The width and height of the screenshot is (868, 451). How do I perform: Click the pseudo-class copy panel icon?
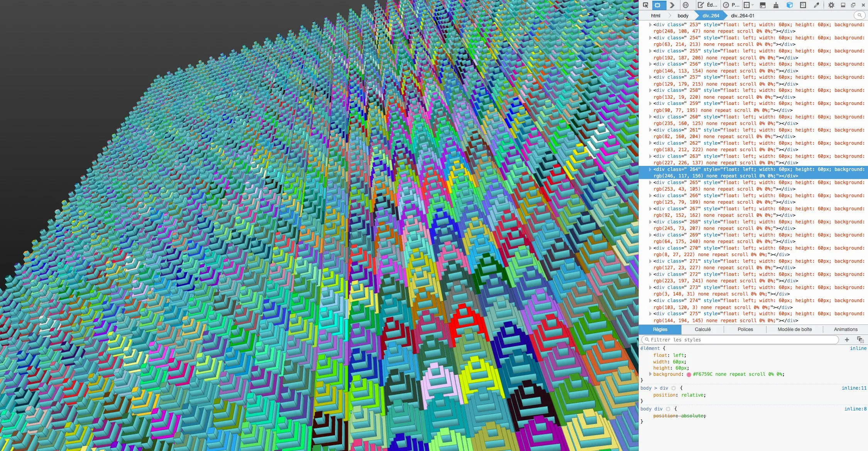(x=860, y=340)
